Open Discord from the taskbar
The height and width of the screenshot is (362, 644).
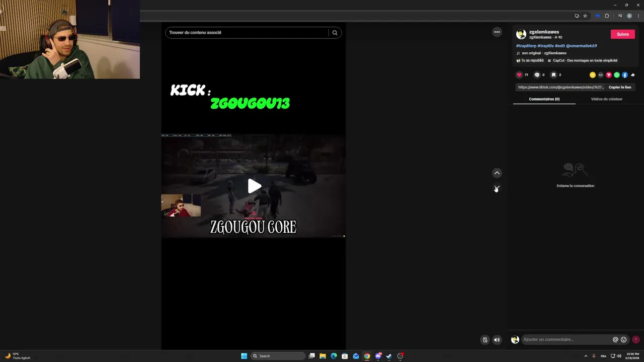pos(378,356)
